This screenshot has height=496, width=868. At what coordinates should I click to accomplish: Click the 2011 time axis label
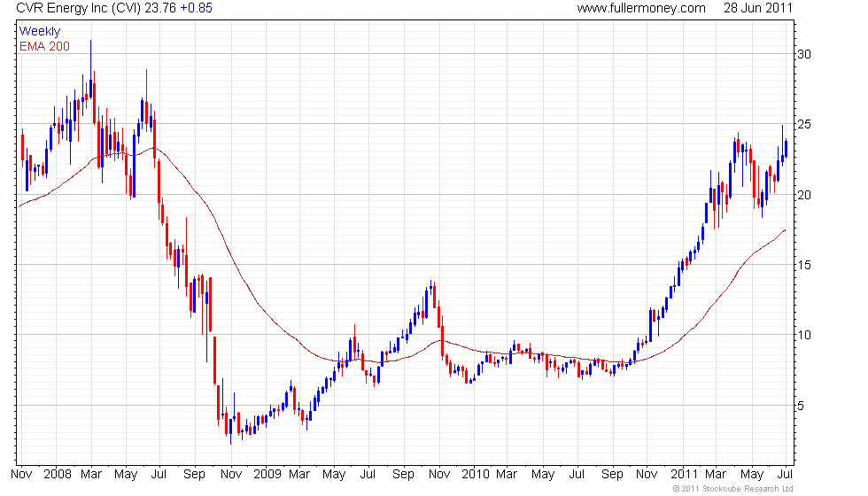(x=684, y=475)
